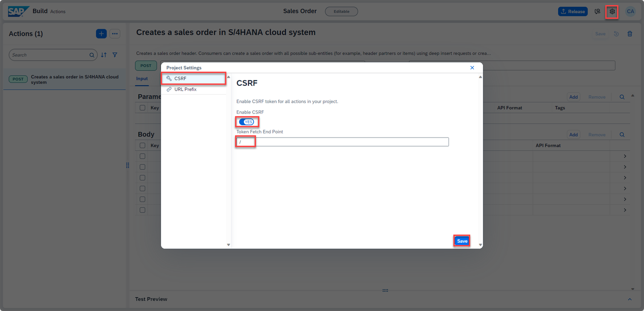Select the URL Prefix settings tab
Image resolution: width=644 pixels, height=311 pixels.
tap(194, 89)
